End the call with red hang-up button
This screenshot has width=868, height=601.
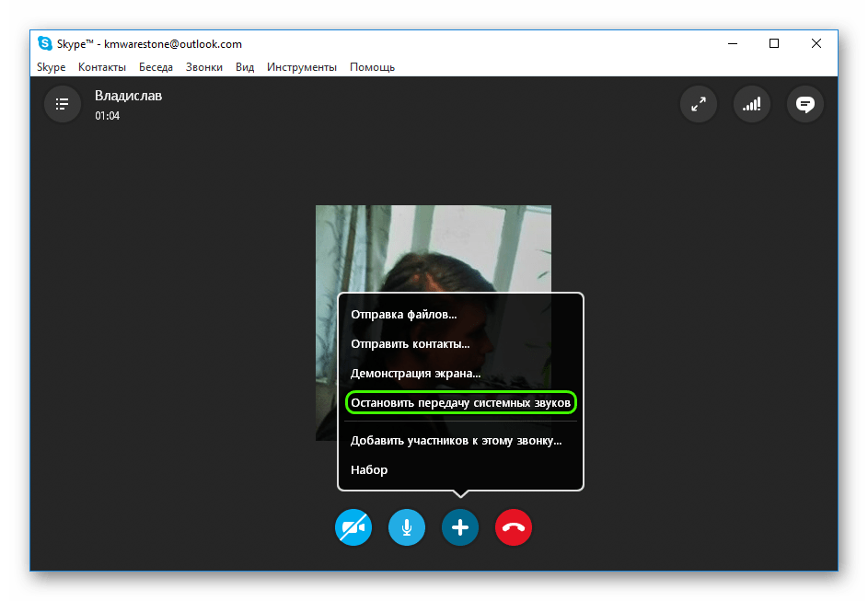[514, 527]
